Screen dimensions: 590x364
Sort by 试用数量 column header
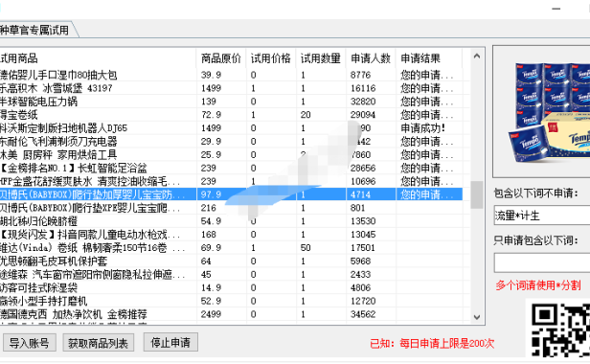[321, 58]
